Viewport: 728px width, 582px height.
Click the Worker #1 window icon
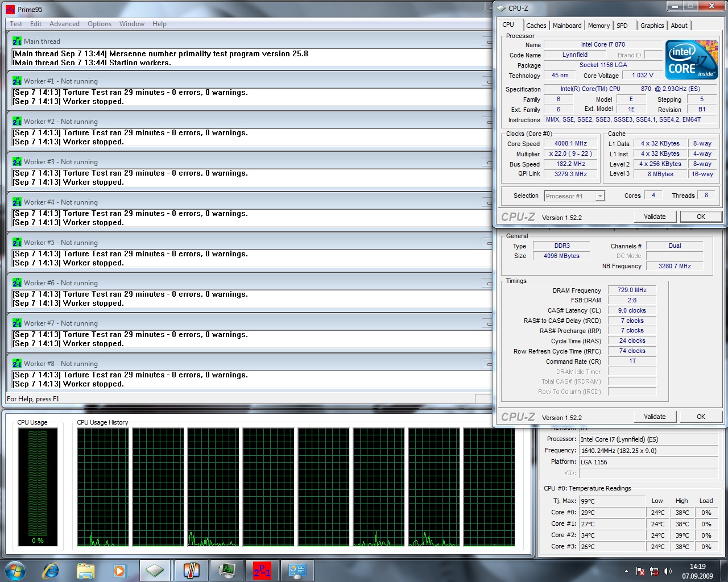(x=17, y=81)
